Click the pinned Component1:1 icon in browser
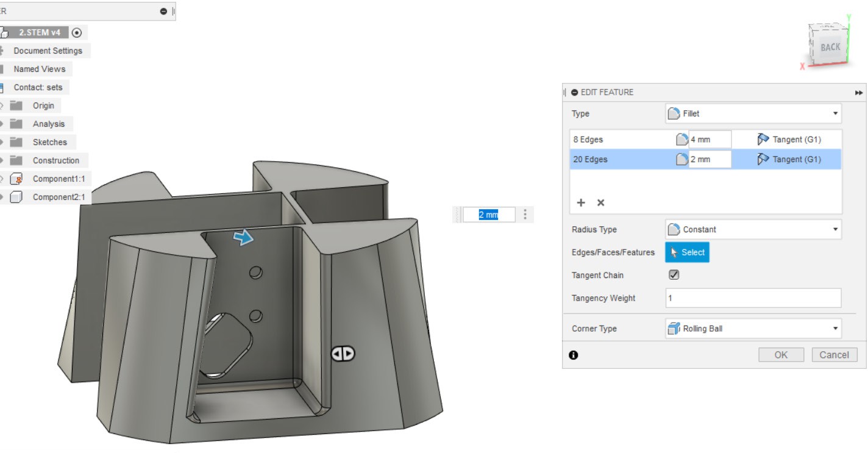The width and height of the screenshot is (868, 453). tap(17, 179)
